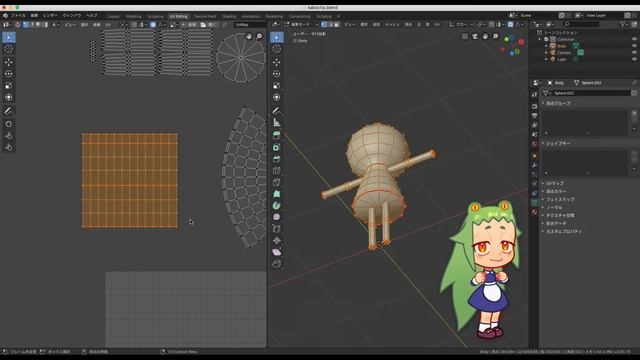The height and width of the screenshot is (360, 640).
Task: Select the Edge Slide tool
Action: pos(277,229)
